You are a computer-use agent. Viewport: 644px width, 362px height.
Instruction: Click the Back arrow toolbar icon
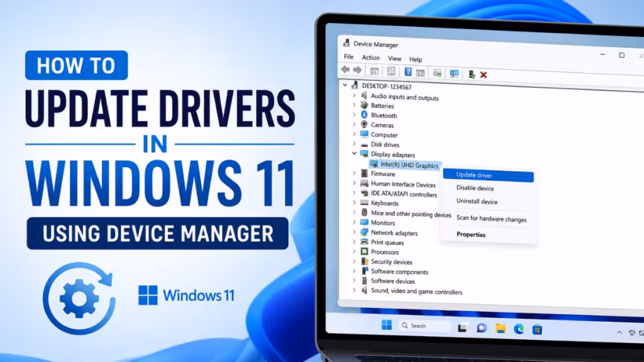point(345,70)
